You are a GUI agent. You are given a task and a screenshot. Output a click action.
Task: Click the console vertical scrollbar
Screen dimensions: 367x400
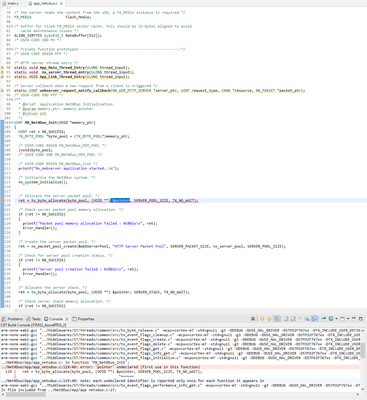(x=363, y=350)
